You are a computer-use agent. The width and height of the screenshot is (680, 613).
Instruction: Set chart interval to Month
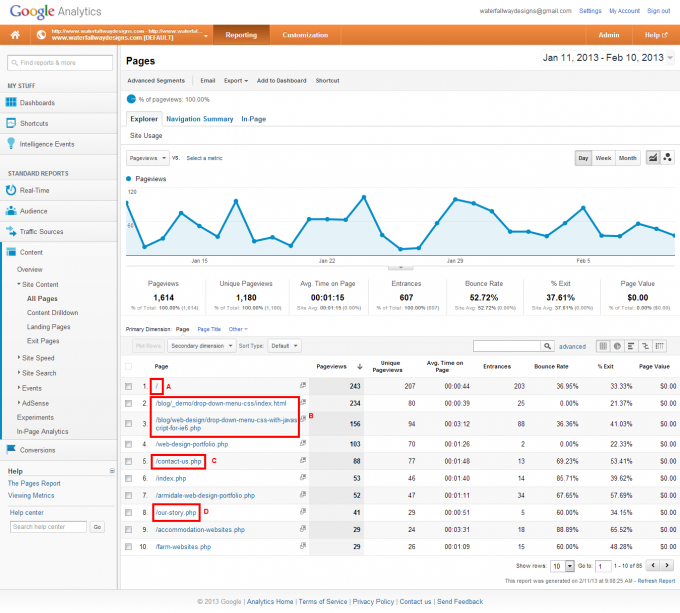point(628,158)
